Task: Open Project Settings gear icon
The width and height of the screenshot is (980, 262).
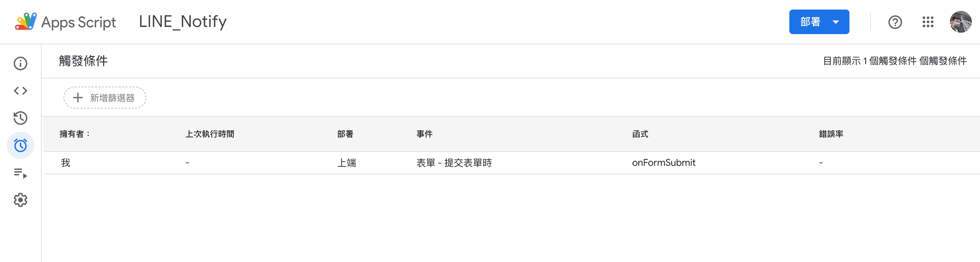Action: click(21, 200)
